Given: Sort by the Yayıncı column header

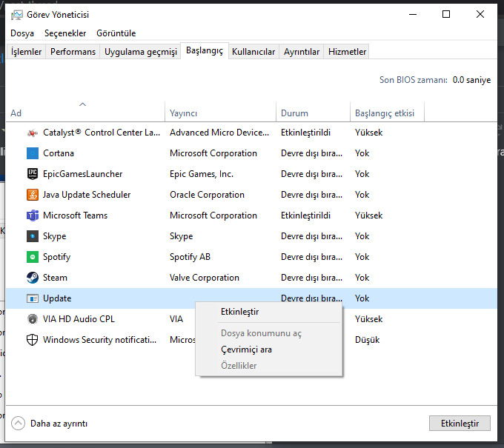Looking at the screenshot, I should click(221, 111).
